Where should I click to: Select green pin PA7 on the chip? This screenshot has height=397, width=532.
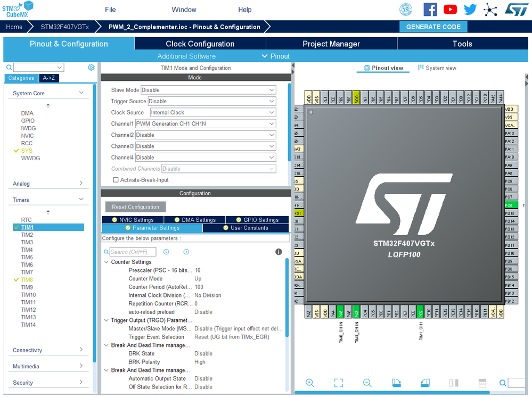pos(357,312)
